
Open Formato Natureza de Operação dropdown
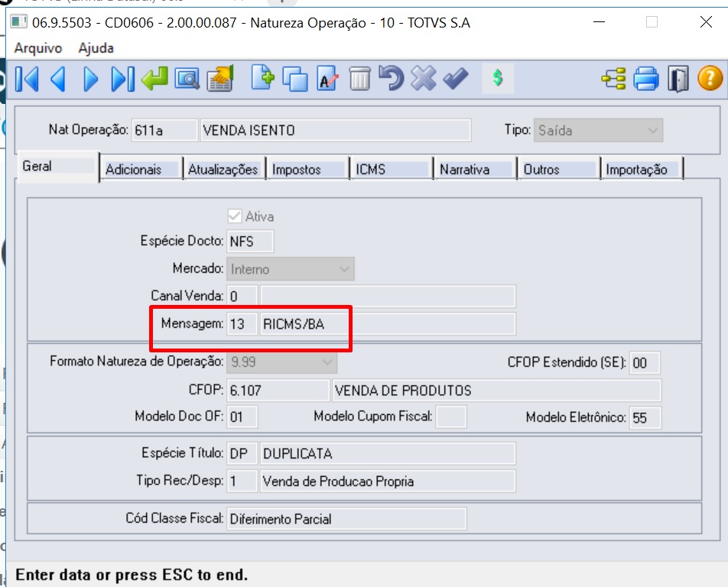click(x=282, y=362)
